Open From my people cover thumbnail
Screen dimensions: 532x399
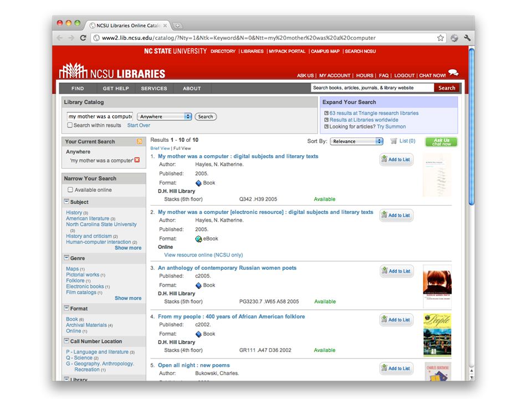(x=437, y=335)
